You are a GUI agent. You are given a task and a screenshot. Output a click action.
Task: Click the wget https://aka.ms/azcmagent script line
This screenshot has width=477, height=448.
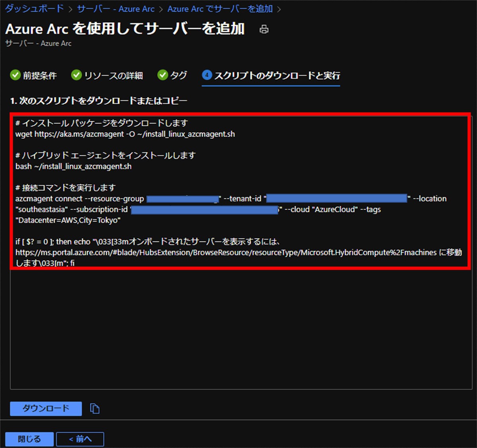tap(125, 134)
